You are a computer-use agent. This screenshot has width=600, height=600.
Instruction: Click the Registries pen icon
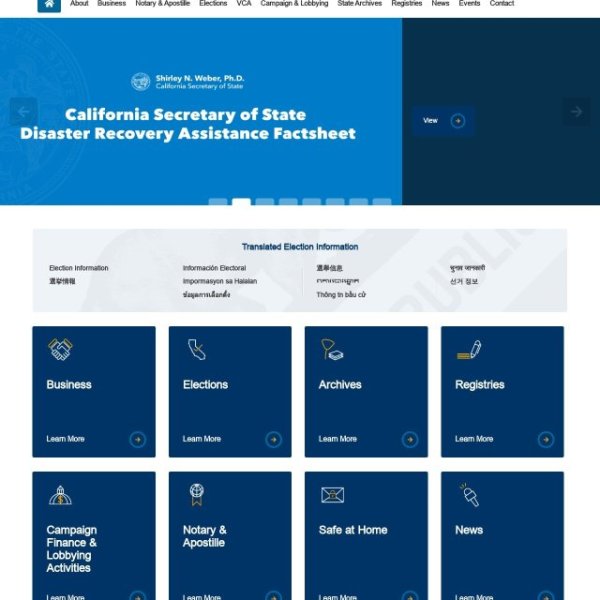[469, 349]
